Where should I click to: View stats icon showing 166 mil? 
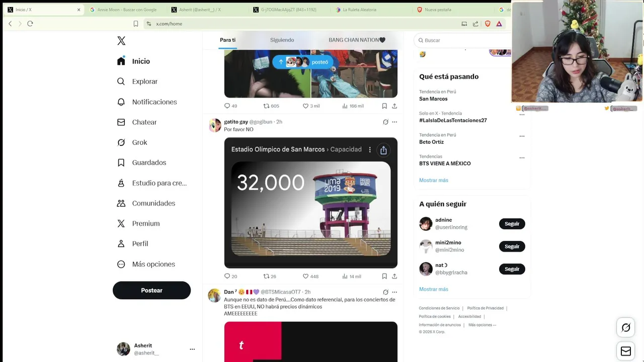point(345,106)
